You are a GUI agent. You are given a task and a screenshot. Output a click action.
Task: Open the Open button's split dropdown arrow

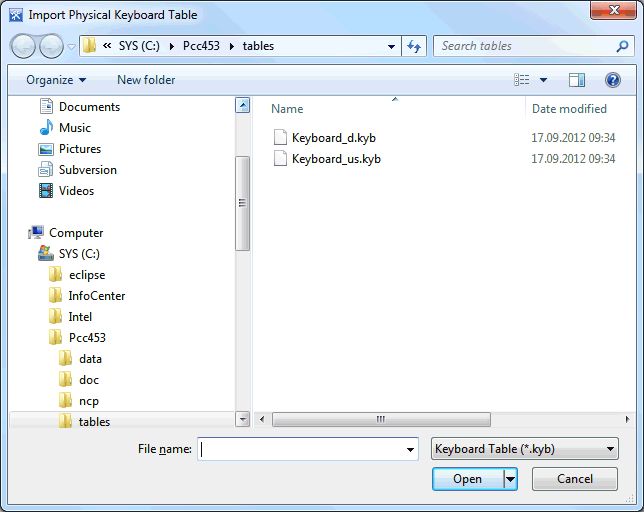pyautogui.click(x=511, y=479)
